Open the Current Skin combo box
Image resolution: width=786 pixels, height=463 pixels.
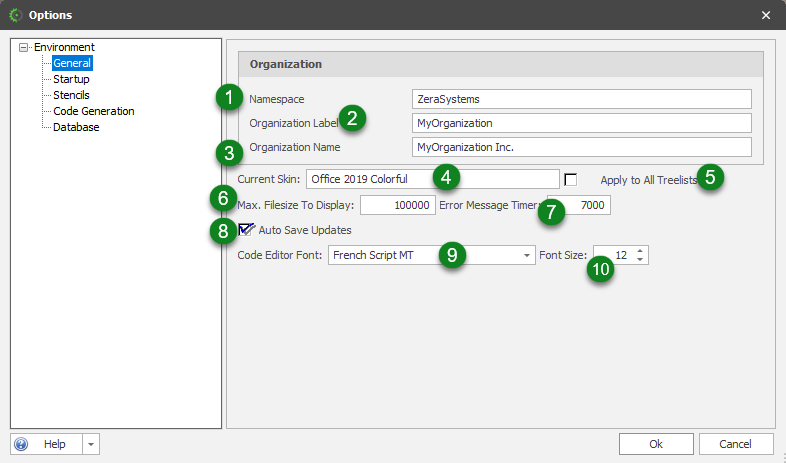433,179
